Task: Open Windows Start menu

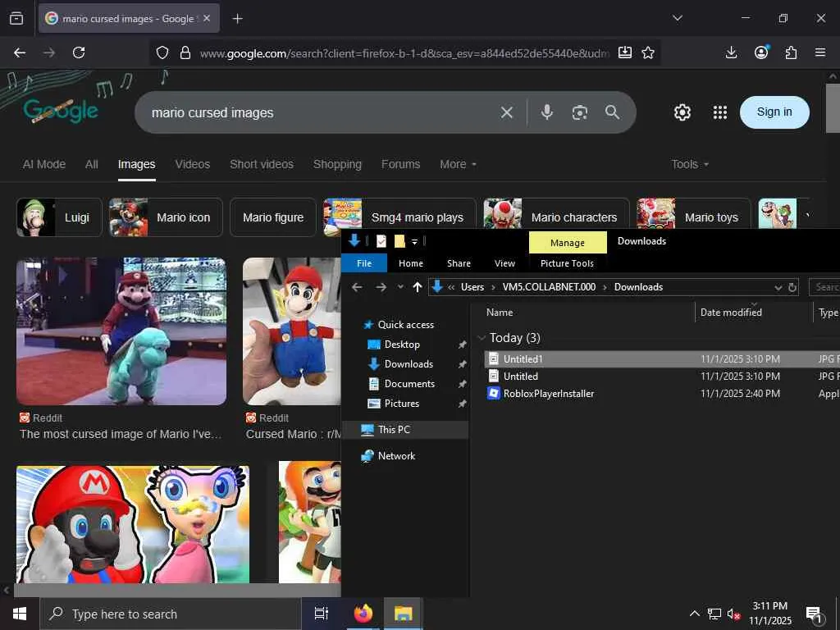Action: point(20,614)
